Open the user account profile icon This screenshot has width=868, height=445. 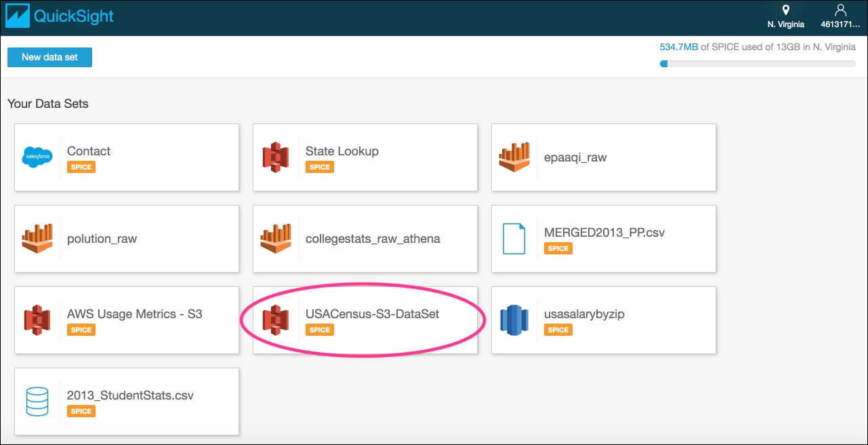tap(840, 10)
